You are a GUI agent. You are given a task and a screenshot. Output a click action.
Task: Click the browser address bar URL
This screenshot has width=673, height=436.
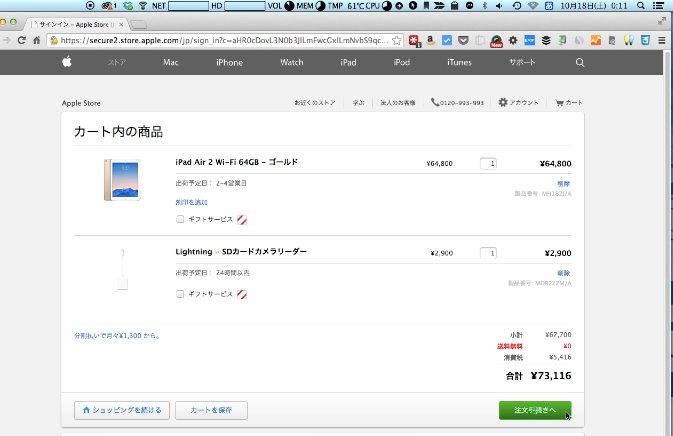click(224, 40)
